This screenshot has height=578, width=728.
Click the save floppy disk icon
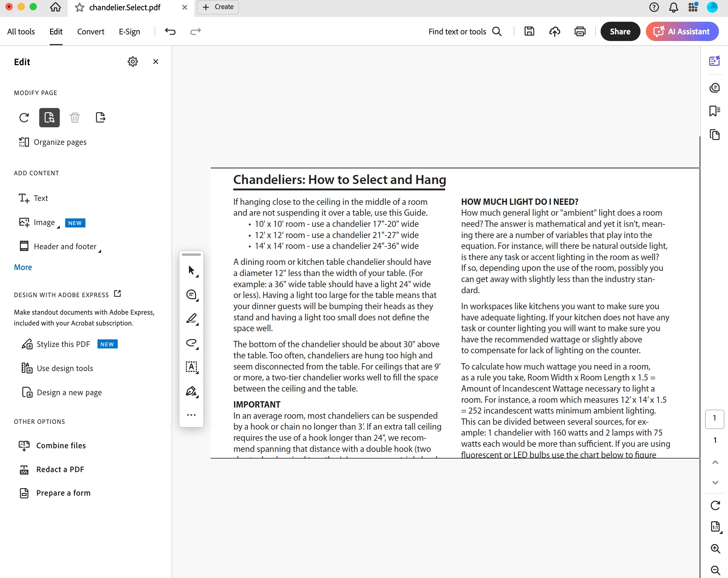tap(529, 31)
